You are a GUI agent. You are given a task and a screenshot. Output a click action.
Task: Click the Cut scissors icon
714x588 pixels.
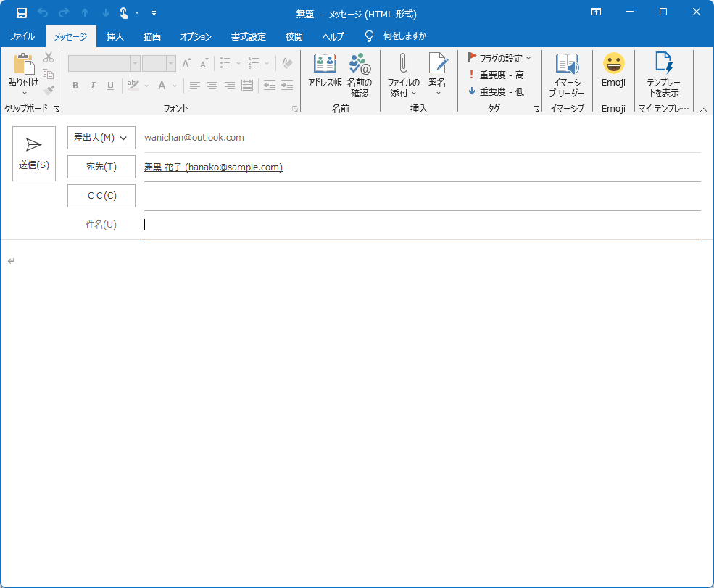click(49, 57)
